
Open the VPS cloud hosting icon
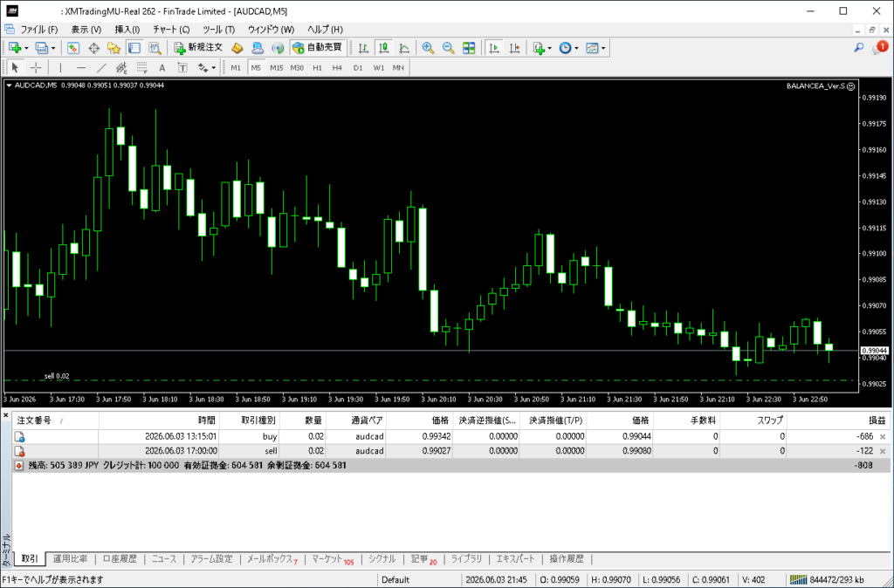coord(258,49)
